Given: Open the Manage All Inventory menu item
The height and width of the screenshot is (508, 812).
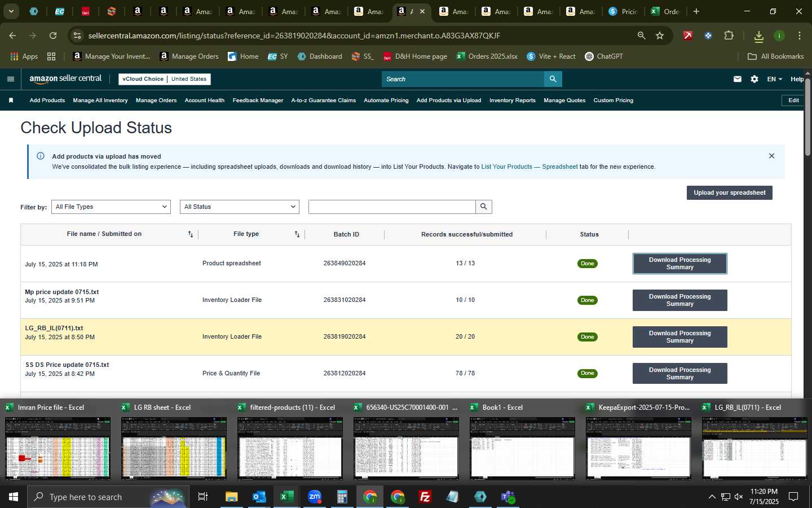Looking at the screenshot, I should tap(100, 100).
